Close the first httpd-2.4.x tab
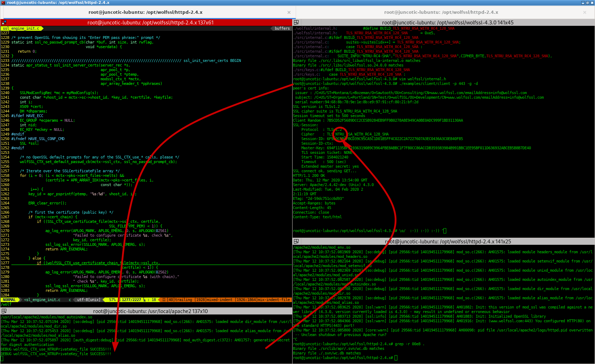595x364 pixels. tap(289, 12)
